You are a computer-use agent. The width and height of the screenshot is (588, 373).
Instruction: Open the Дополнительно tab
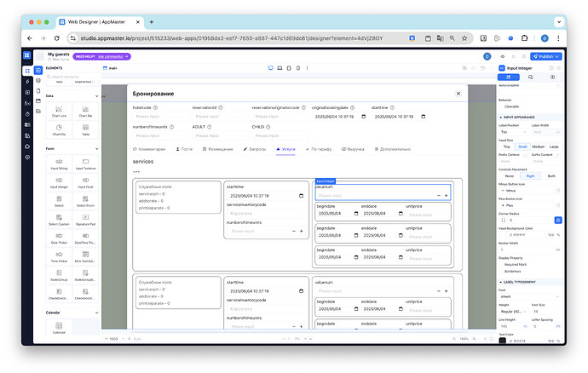(393, 149)
